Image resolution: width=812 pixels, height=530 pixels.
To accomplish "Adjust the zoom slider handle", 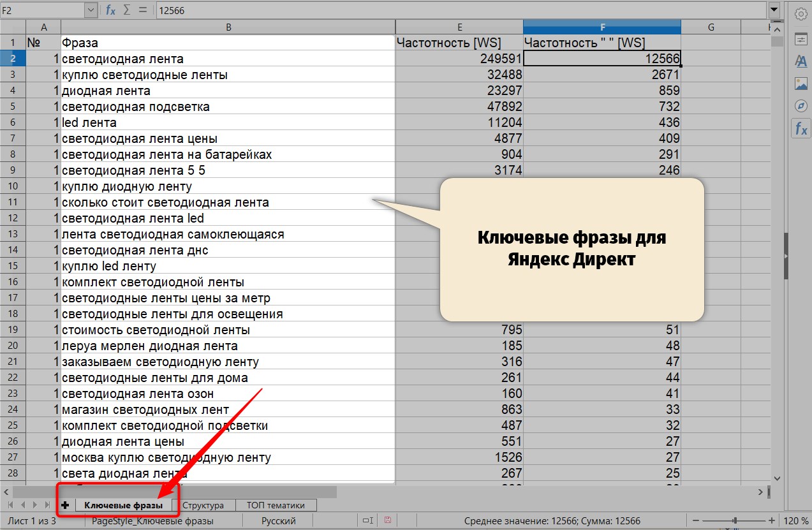I will click(x=735, y=521).
